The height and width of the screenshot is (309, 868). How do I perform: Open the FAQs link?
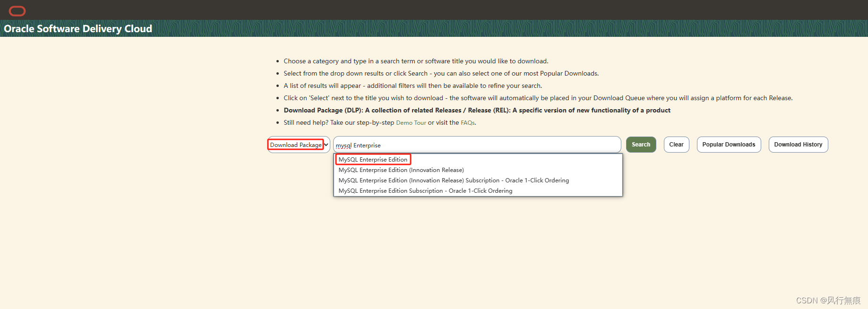[x=468, y=123]
